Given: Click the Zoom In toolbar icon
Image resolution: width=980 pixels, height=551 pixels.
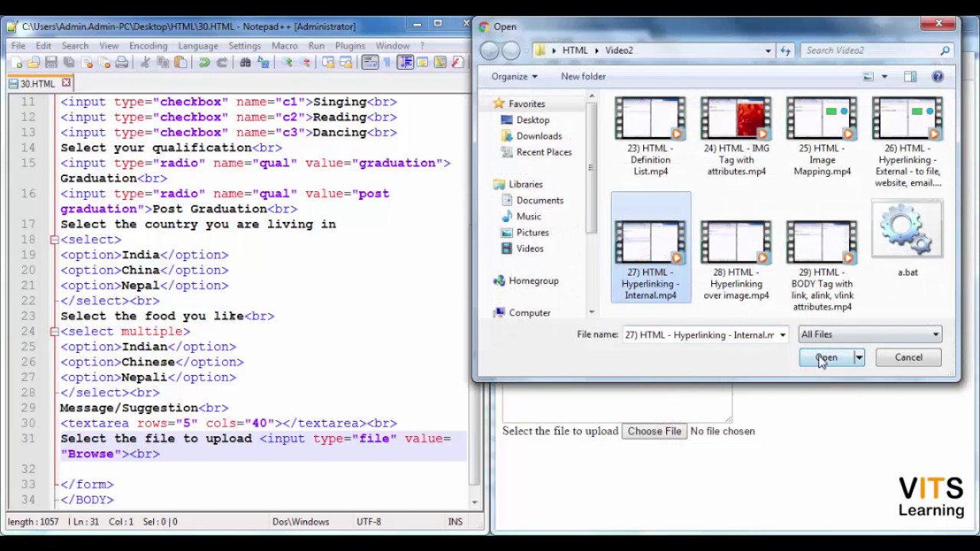Looking at the screenshot, I should click(287, 63).
